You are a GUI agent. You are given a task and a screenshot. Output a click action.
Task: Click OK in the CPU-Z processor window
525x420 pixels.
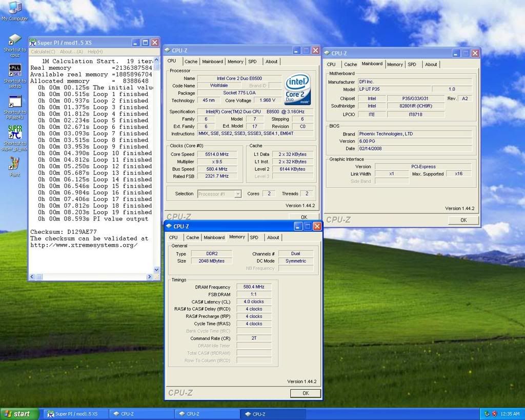pyautogui.click(x=304, y=217)
